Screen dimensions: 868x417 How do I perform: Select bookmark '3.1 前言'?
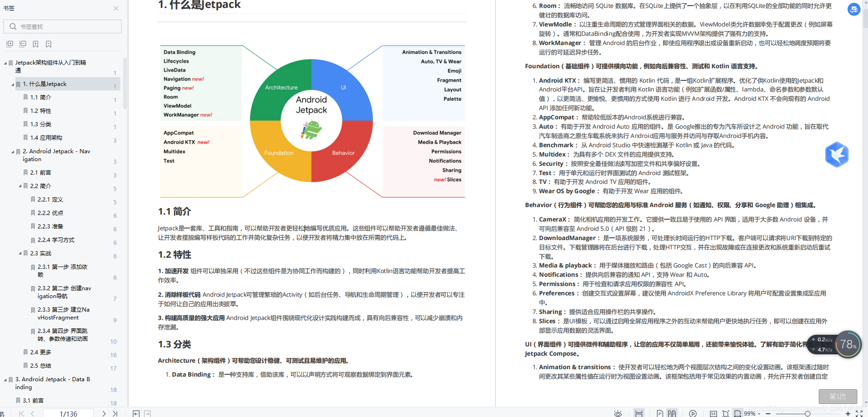pos(33,401)
